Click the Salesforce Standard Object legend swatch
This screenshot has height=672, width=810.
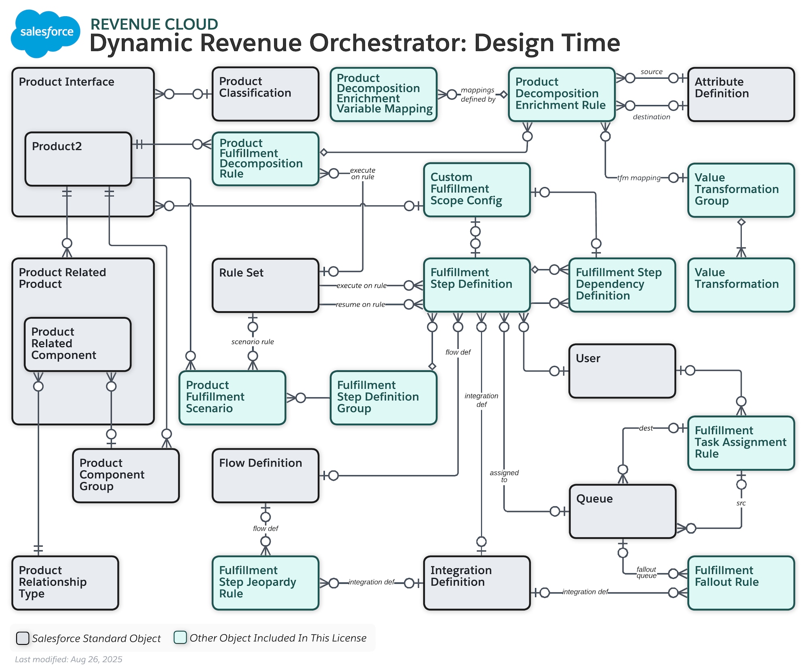pyautogui.click(x=23, y=638)
